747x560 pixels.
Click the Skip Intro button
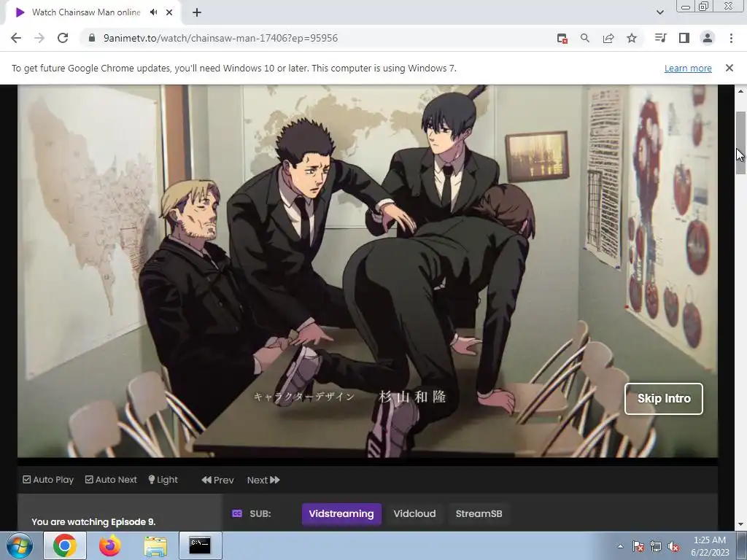(x=664, y=399)
